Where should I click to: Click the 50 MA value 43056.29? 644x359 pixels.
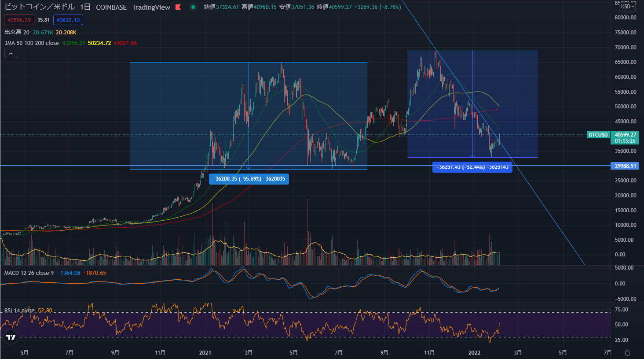[74, 43]
